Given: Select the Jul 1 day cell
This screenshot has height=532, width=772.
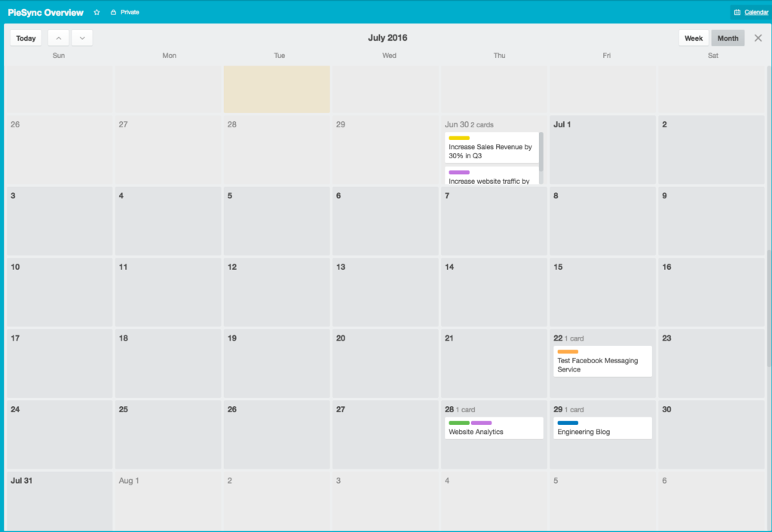Looking at the screenshot, I should [x=602, y=150].
